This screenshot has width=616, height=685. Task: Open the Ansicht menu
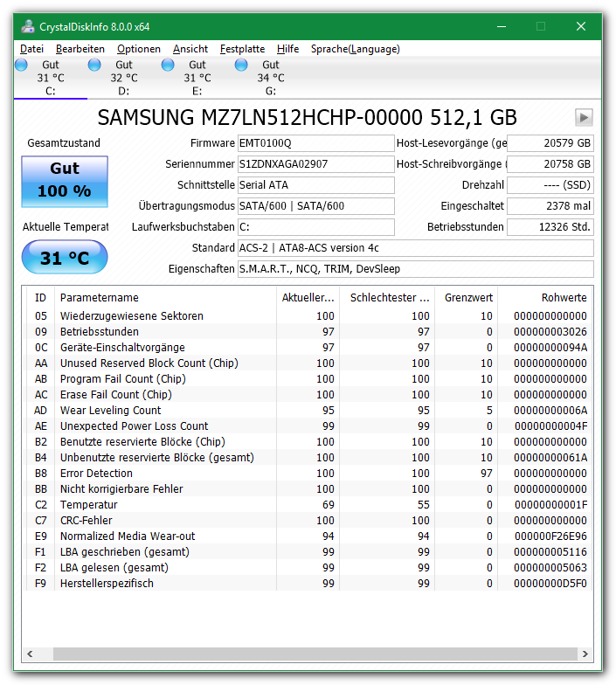tap(190, 49)
